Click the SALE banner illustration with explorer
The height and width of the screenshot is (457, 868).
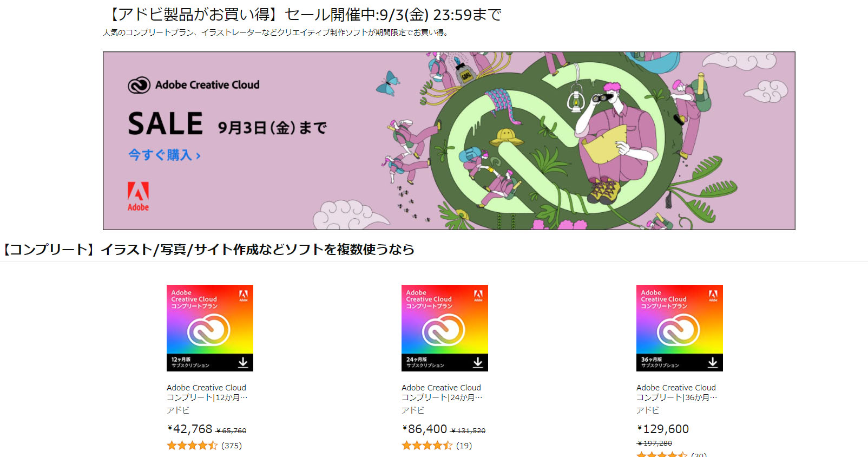pyautogui.click(x=449, y=141)
